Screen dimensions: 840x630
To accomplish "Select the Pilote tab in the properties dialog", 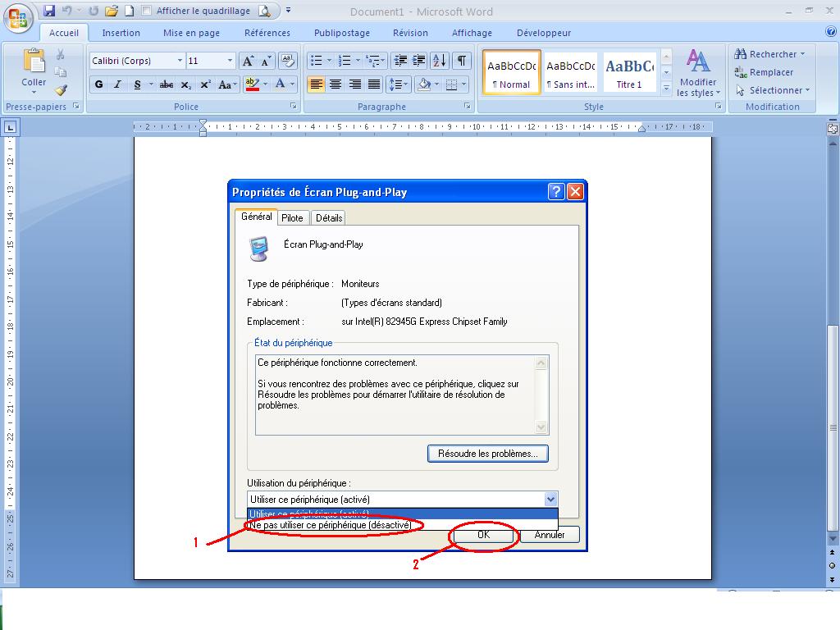I will [x=292, y=217].
